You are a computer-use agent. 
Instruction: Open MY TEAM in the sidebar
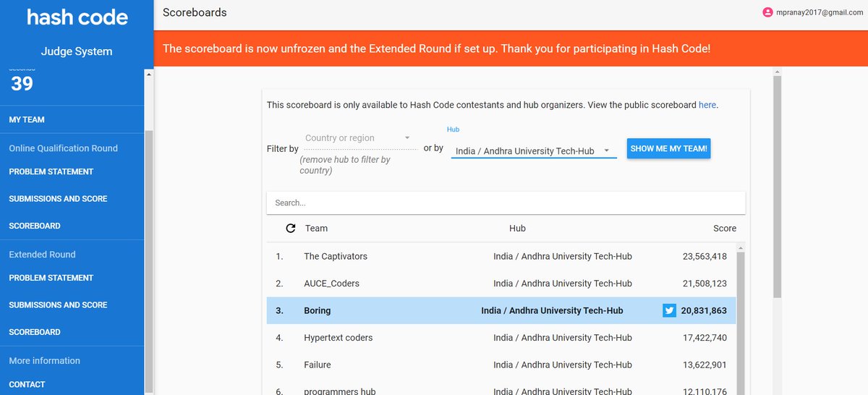point(27,119)
